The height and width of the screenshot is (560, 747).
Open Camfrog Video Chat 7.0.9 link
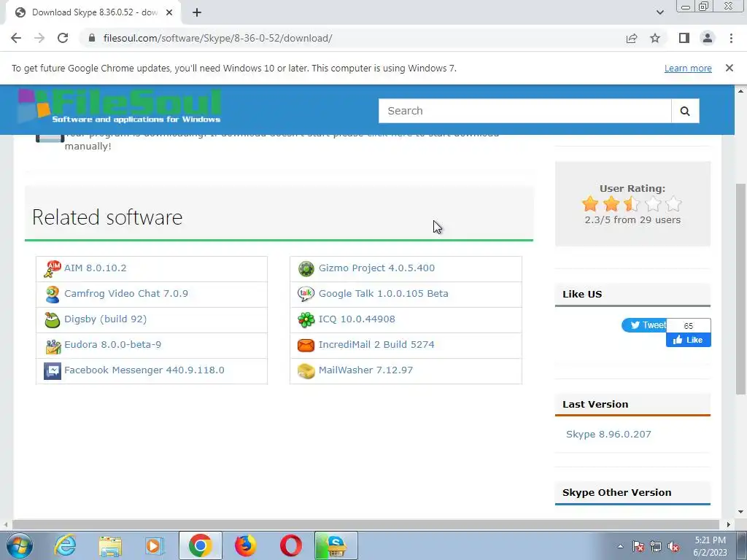(x=126, y=294)
